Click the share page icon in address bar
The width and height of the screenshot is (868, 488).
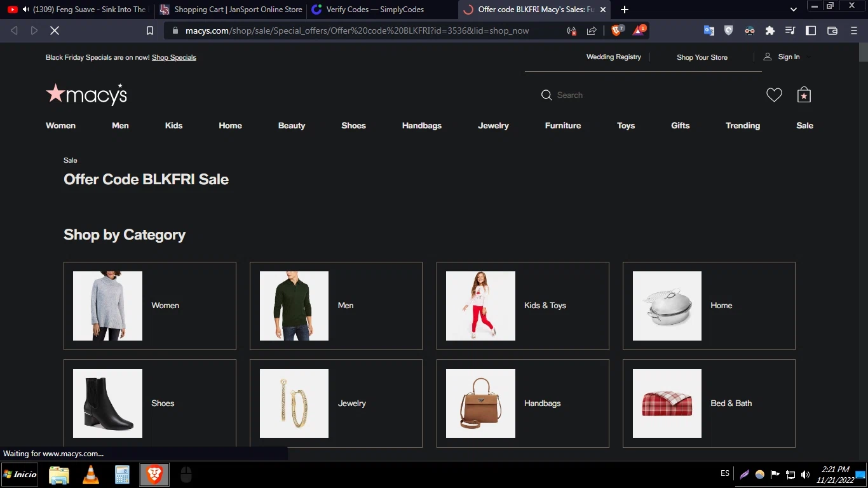(592, 30)
